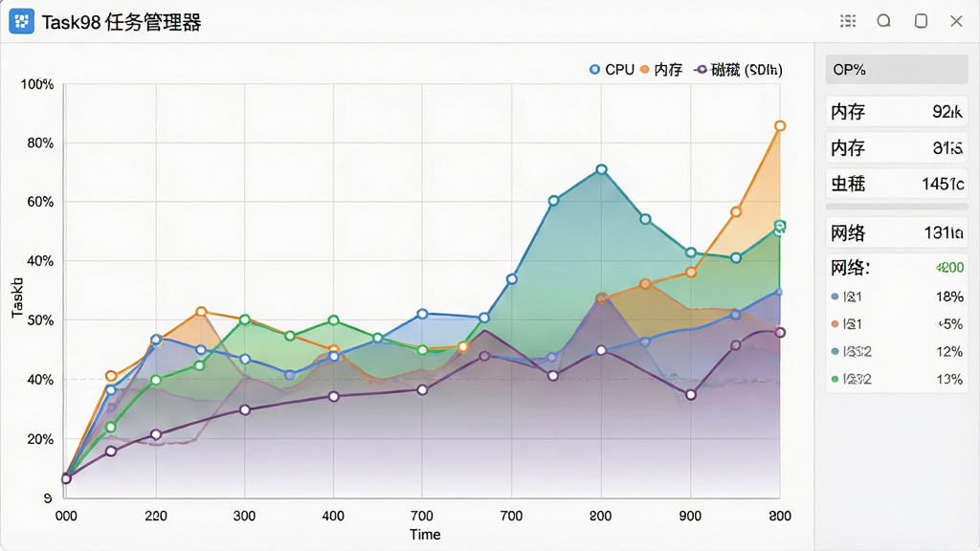The height and width of the screenshot is (551, 980).
Task: Click the 13% value in the network list
Action: 949,379
